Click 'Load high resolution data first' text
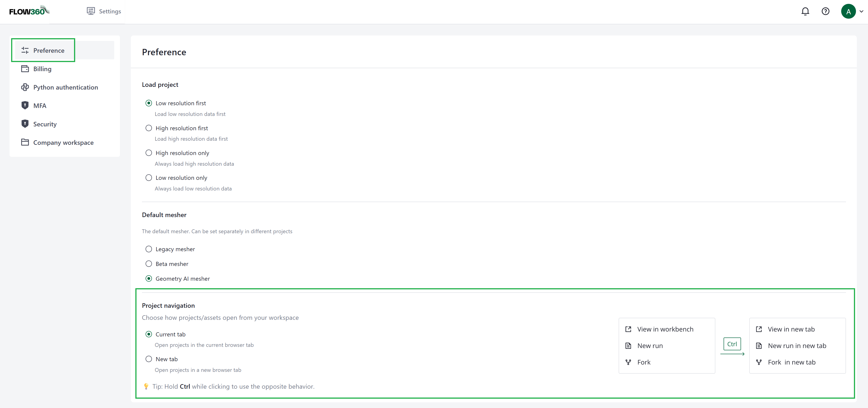This screenshot has width=868, height=408. click(191, 139)
